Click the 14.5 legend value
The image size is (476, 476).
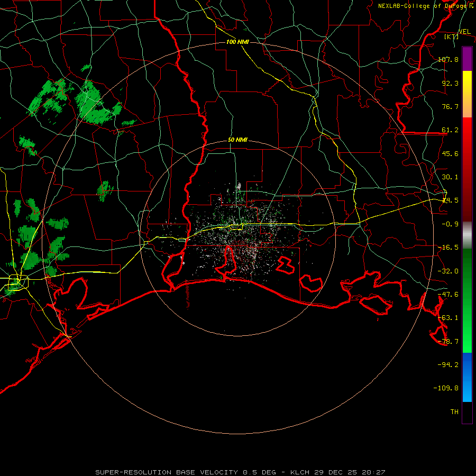click(x=450, y=200)
